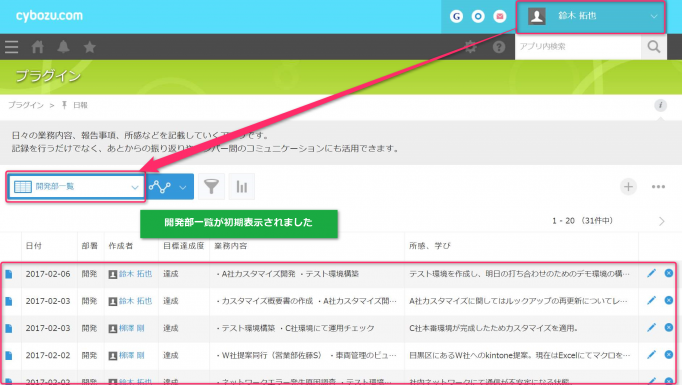The image size is (682, 385).
Task: Click the 1 - 20 (31件中) pager text
Action: pos(582,221)
